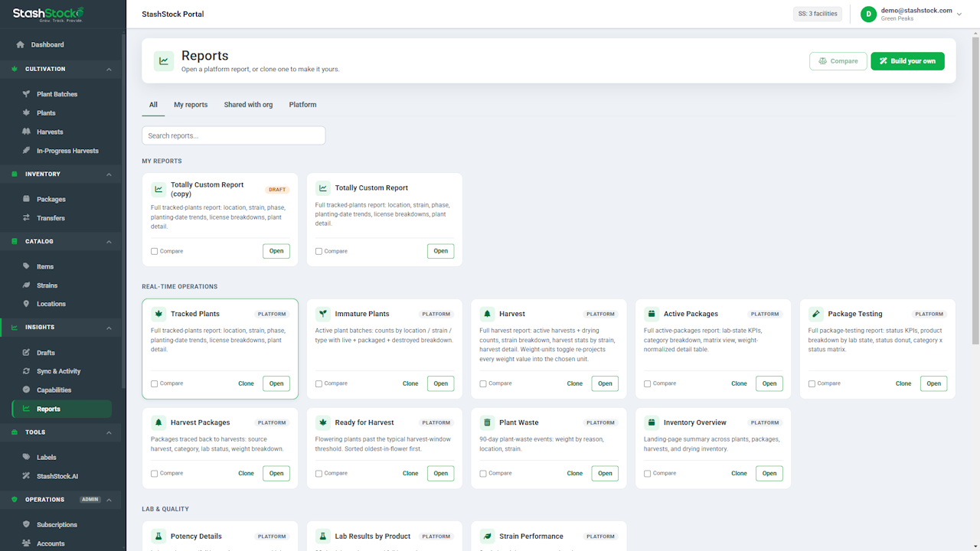The width and height of the screenshot is (980, 551).
Task: Click the Strains icon in sidebar
Action: [27, 285]
